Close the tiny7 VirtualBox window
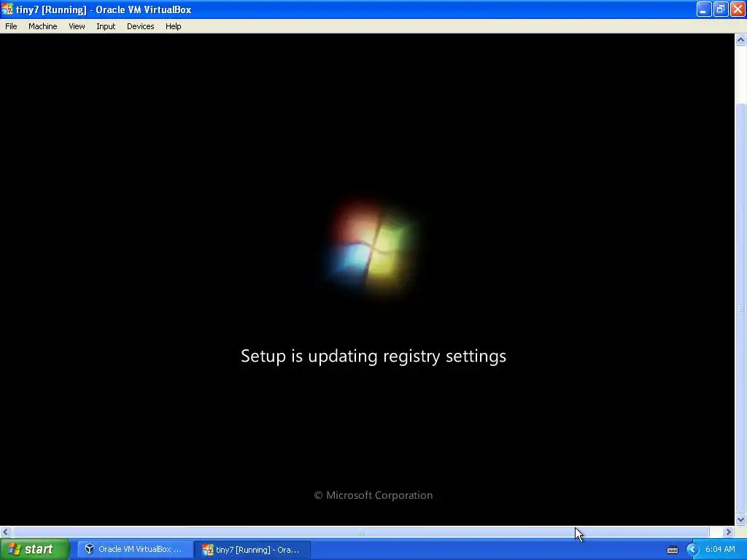 click(x=738, y=9)
